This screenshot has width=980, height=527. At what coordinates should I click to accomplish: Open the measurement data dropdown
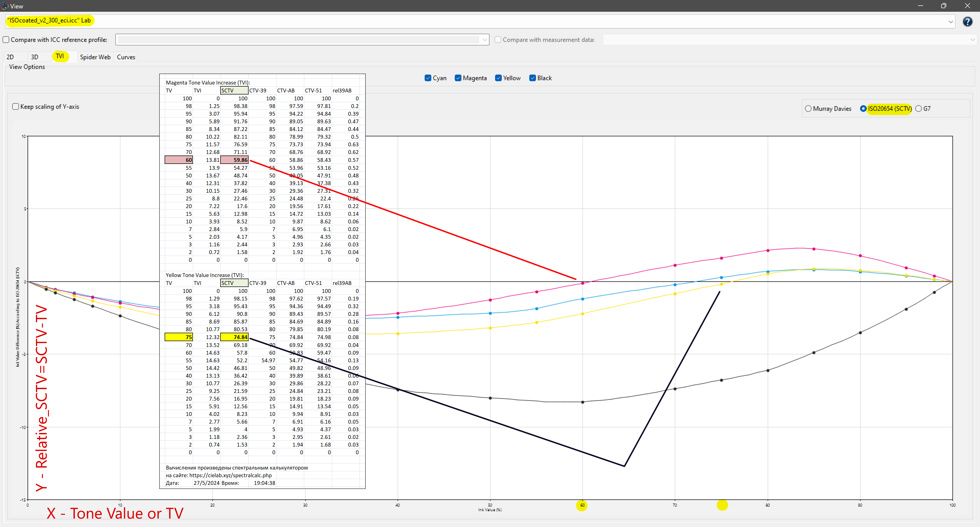pos(972,40)
